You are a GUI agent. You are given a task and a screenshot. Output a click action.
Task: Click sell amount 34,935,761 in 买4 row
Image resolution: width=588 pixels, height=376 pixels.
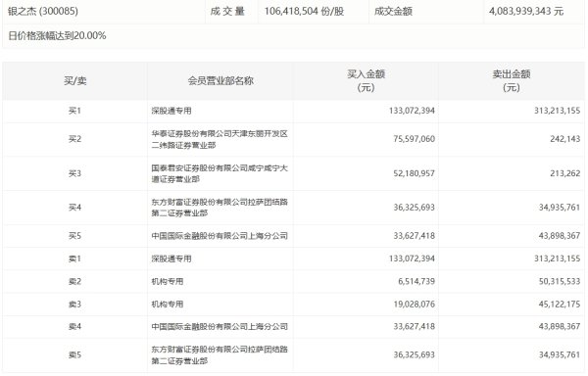[560, 208]
